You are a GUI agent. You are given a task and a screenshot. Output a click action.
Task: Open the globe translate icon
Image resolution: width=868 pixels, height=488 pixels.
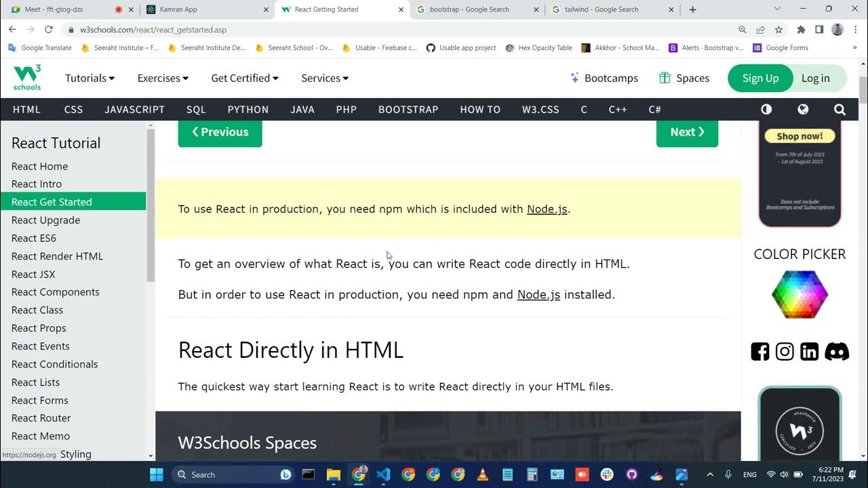coord(803,109)
